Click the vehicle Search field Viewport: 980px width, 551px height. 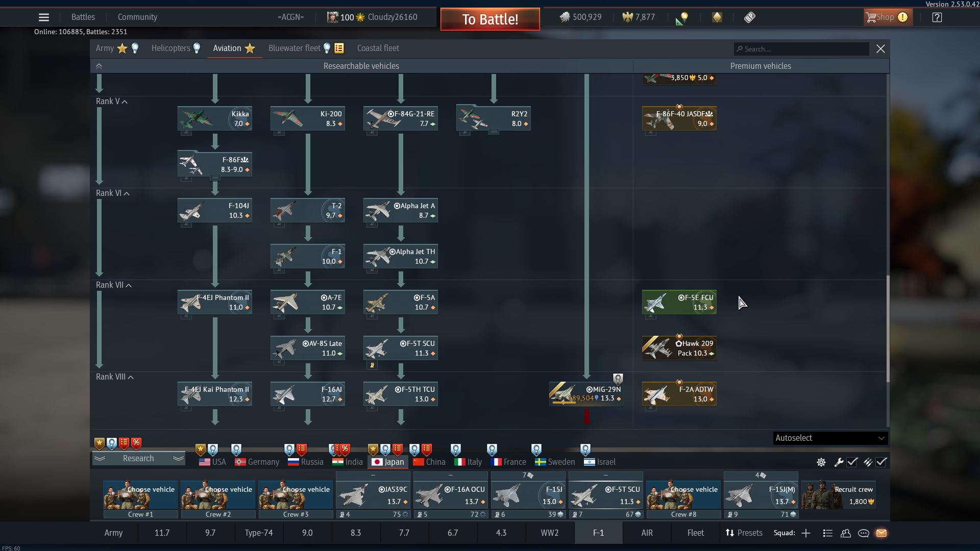[x=801, y=49]
